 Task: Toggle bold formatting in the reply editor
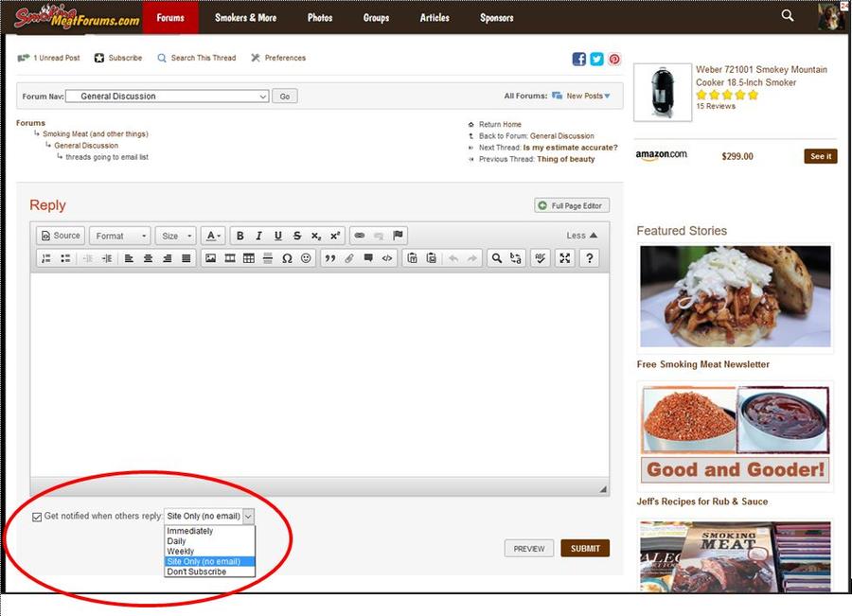[x=240, y=236]
